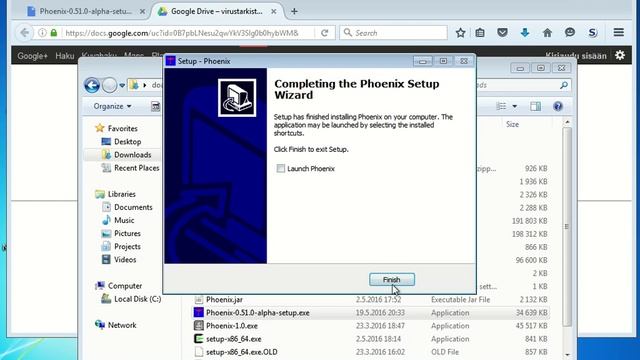The image size is (640, 360).
Task: Click the Phoenix.jar file icon
Action: point(198,300)
